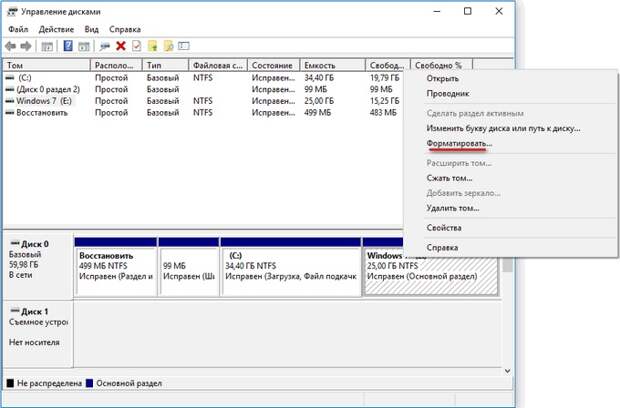
Task: Click the blue Help question-mark toolbar icon
Action: click(68, 46)
